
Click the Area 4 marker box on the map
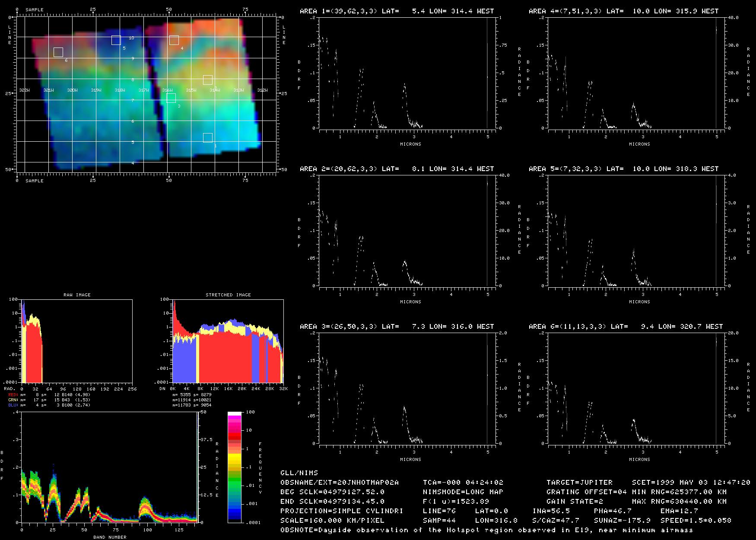(174, 40)
